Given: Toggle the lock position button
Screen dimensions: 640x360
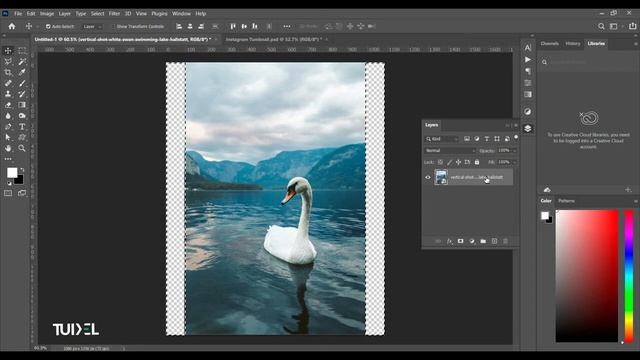Looking at the screenshot, I should click(x=458, y=162).
